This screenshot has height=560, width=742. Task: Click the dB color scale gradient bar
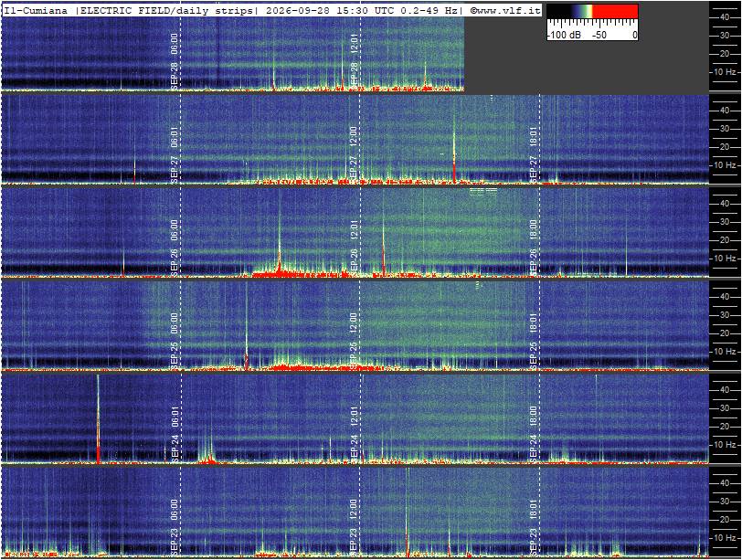pyautogui.click(x=592, y=11)
